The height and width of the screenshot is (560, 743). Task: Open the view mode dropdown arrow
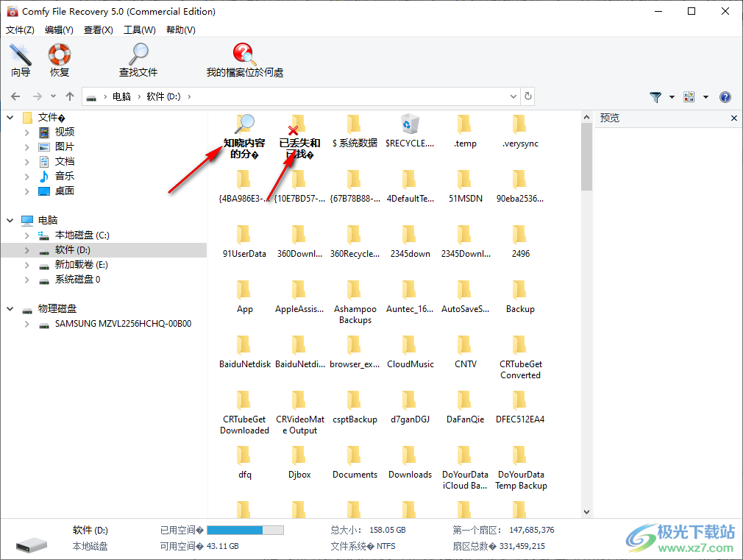pyautogui.click(x=705, y=97)
